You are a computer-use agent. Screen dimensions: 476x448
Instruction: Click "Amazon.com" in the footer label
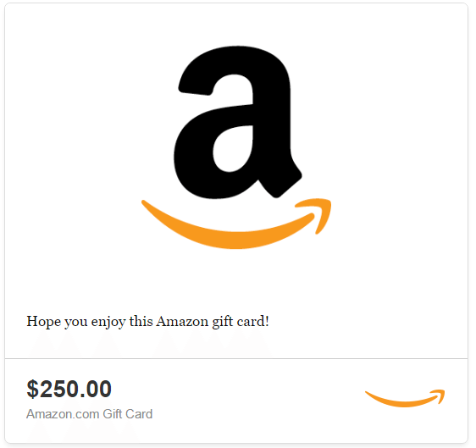tap(63, 414)
